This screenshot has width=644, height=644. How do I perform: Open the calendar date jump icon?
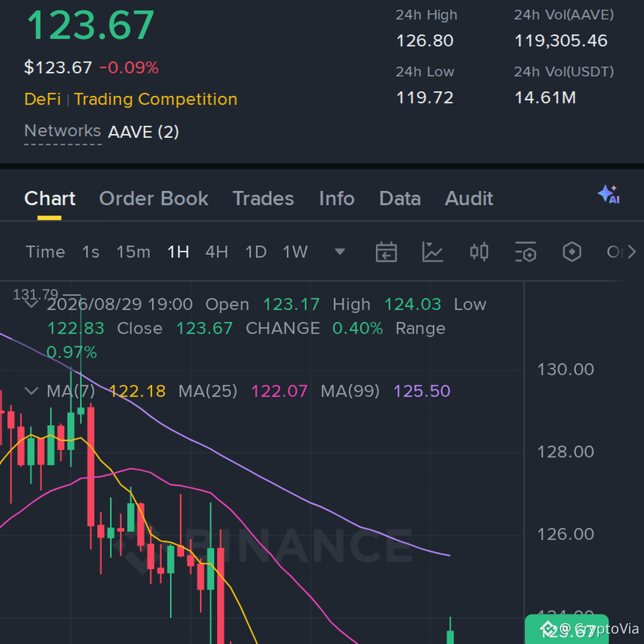(386, 252)
